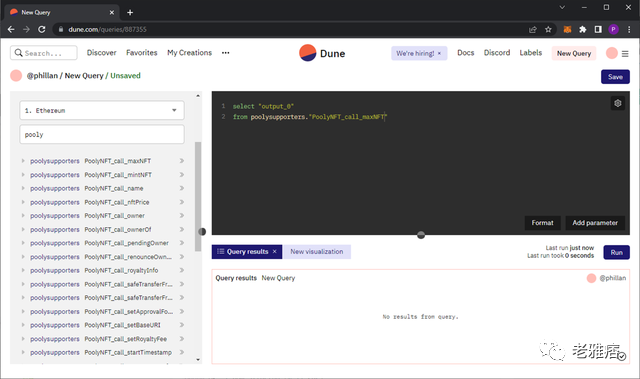Viewport: 640px width, 379px height.
Task: Click the MetaMask fox extension icon
Action: coord(567,29)
